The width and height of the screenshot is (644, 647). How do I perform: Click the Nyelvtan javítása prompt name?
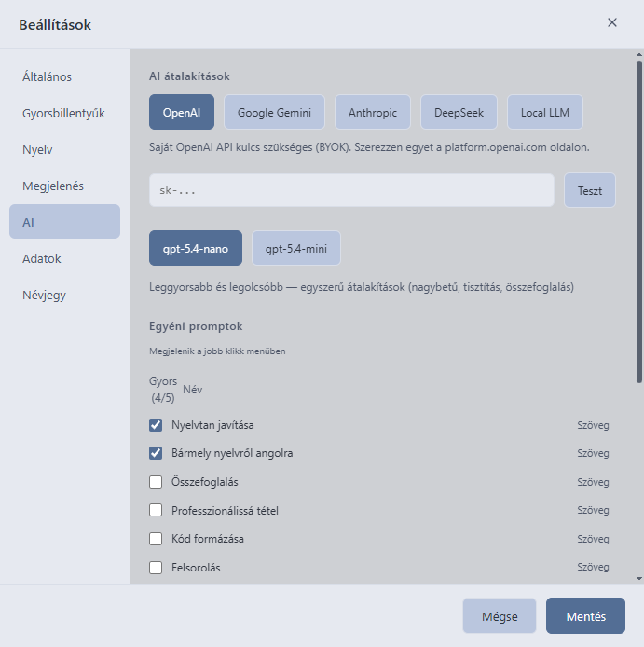[212, 425]
